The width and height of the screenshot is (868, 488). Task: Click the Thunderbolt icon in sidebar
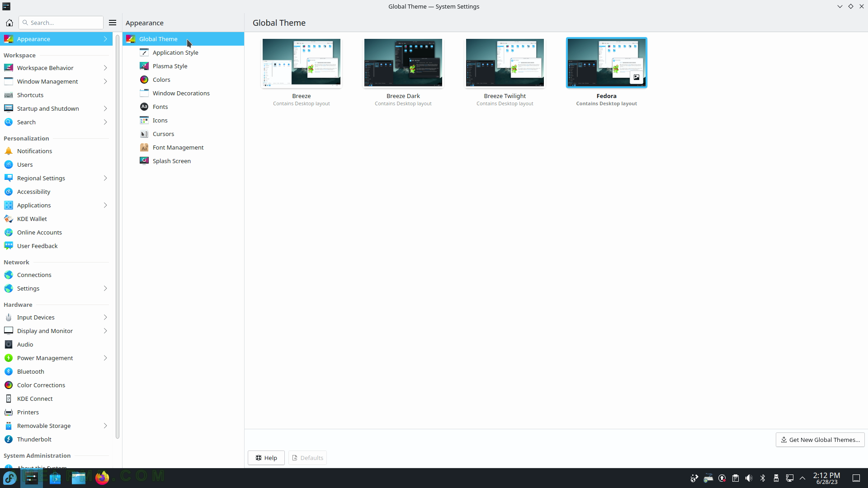(x=9, y=439)
